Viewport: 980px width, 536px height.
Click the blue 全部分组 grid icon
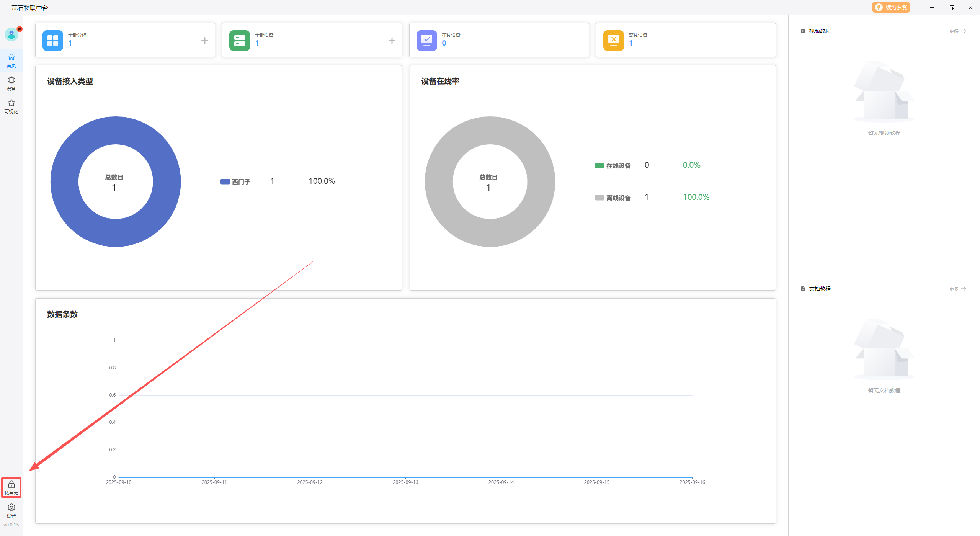[x=52, y=40]
